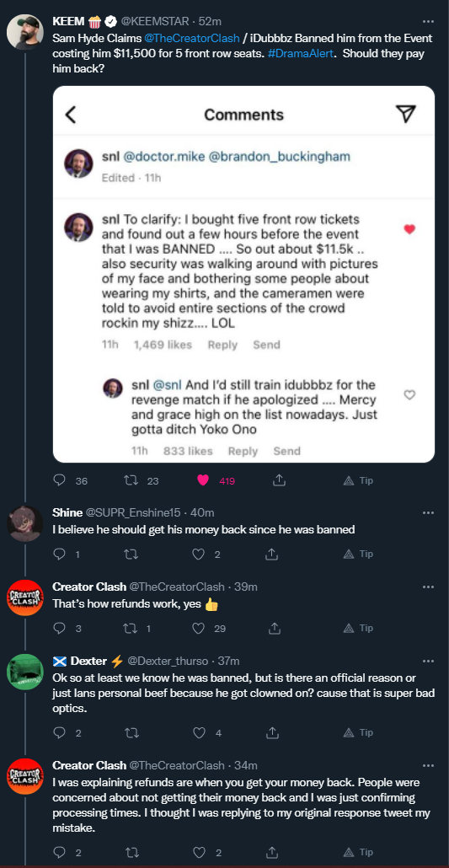449x868 pixels.
Task: Tip KEEM using the Tip icon
Action: click(x=358, y=480)
